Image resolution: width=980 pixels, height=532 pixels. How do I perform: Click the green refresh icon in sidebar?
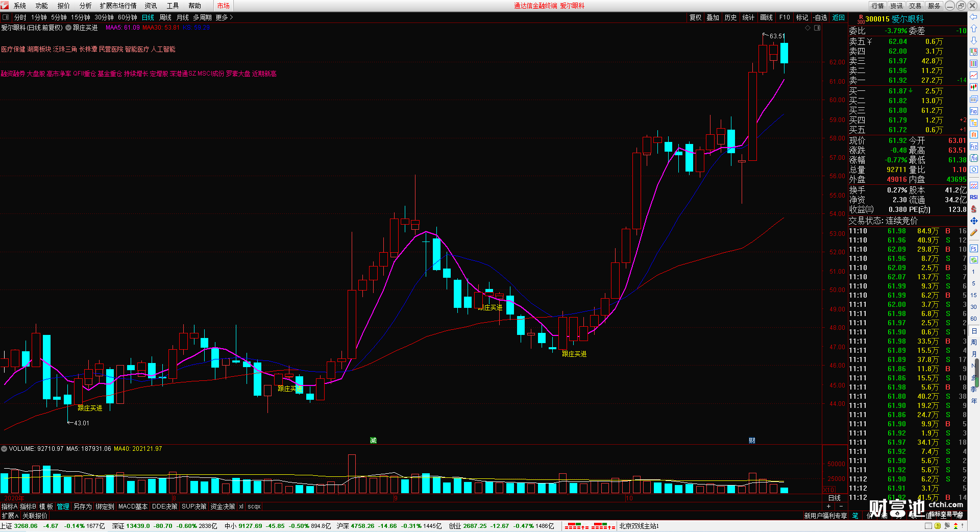pyautogui.click(x=974, y=260)
